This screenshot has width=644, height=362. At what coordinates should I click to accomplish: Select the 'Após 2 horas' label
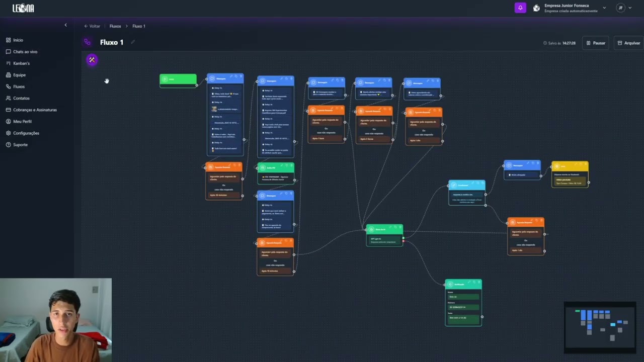coord(367,139)
